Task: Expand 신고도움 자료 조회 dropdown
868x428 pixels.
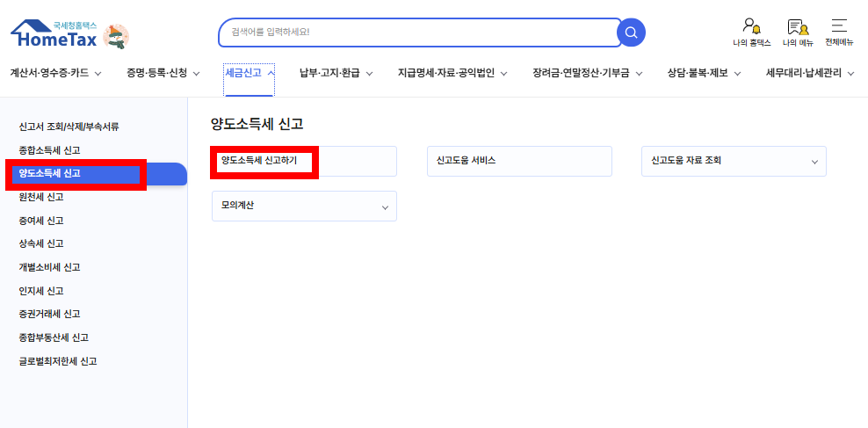Action: pyautogui.click(x=734, y=162)
